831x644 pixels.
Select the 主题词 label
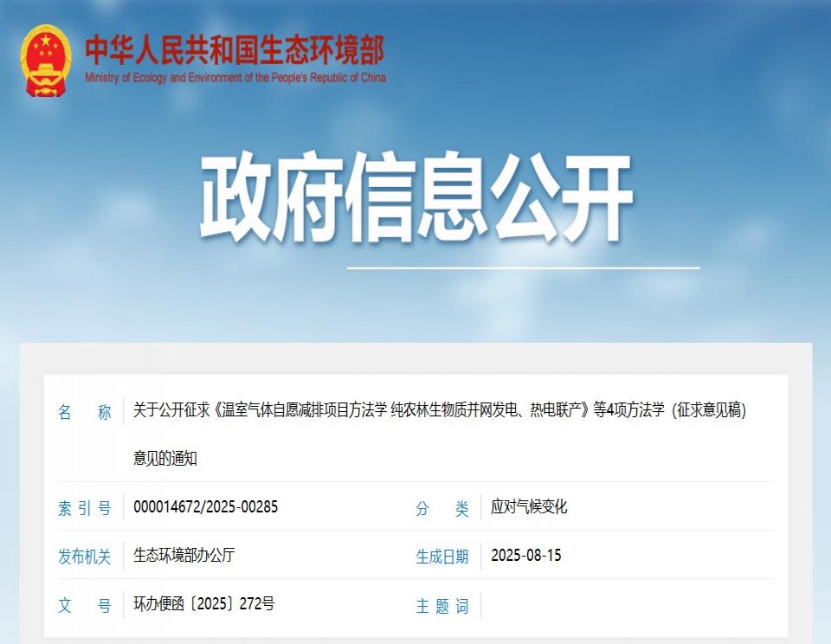tap(442, 606)
